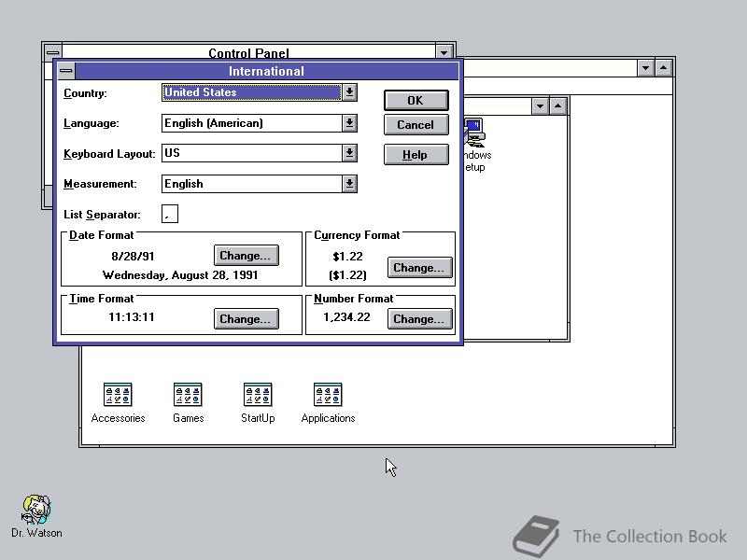Maximize the Main group window
747x560 pixels.
click(x=557, y=106)
